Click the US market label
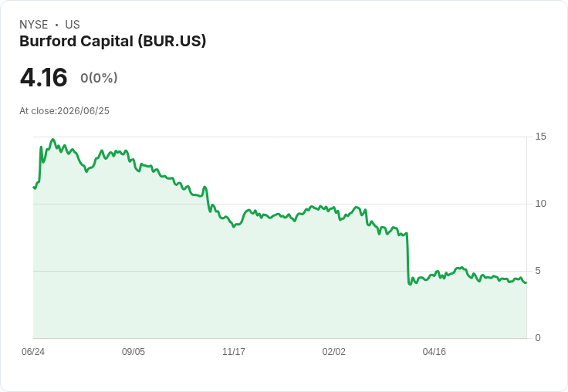The width and height of the screenshot is (568, 392). click(x=73, y=25)
